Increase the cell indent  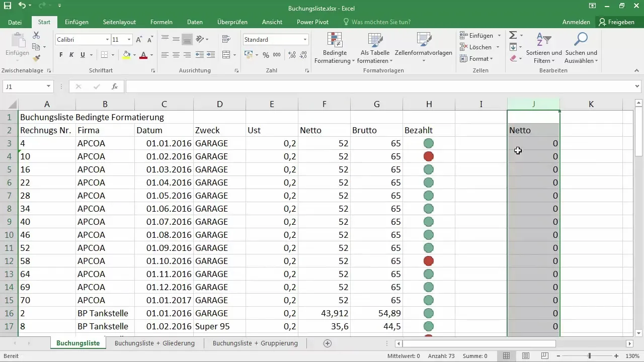(x=211, y=55)
